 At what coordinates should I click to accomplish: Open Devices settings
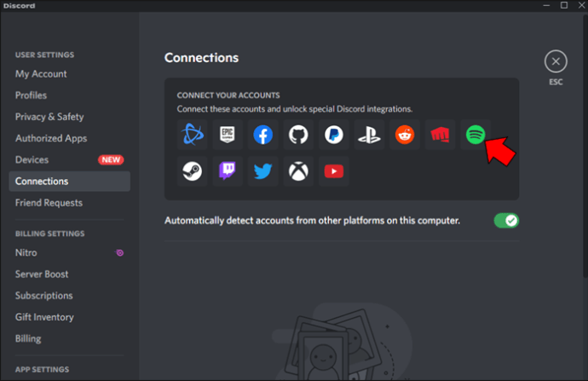pos(70,159)
